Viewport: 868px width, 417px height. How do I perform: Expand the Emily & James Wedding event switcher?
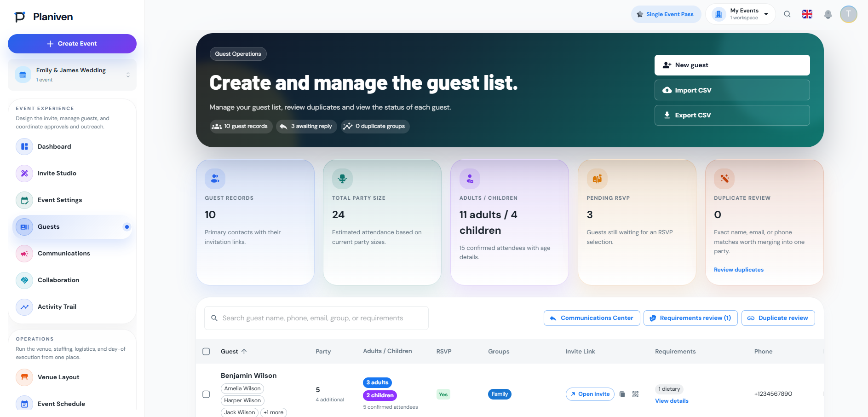point(128,75)
